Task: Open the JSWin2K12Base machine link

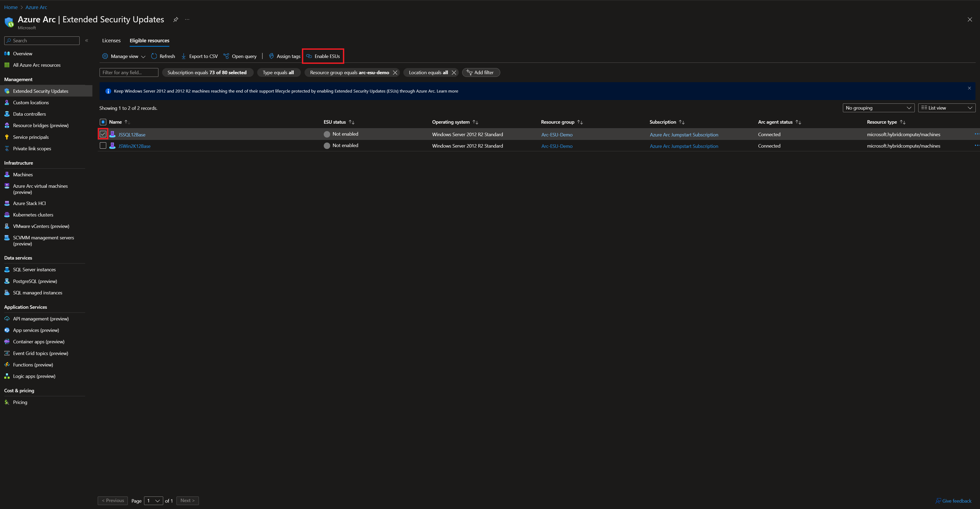Action: [x=134, y=146]
